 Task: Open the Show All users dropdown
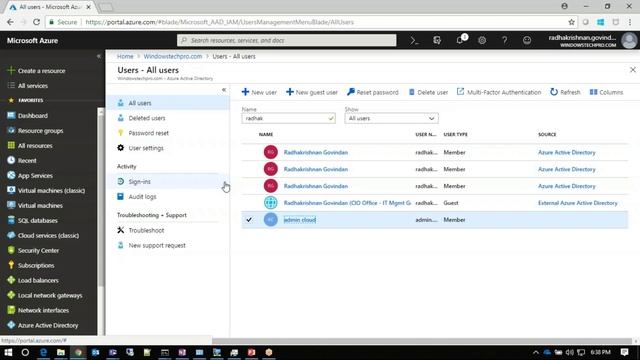point(391,118)
